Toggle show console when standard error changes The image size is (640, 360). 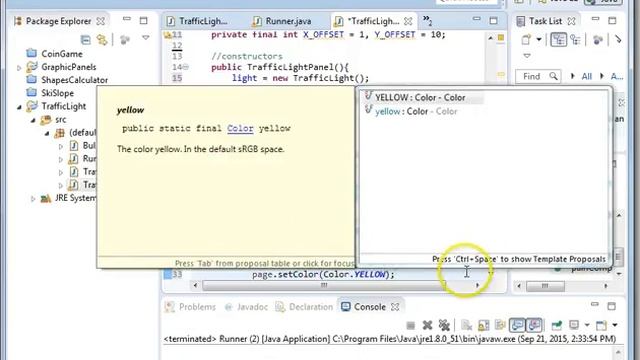click(534, 325)
